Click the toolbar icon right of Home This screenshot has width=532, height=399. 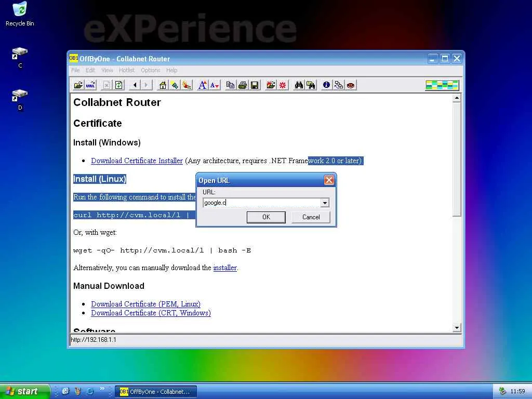(x=175, y=85)
